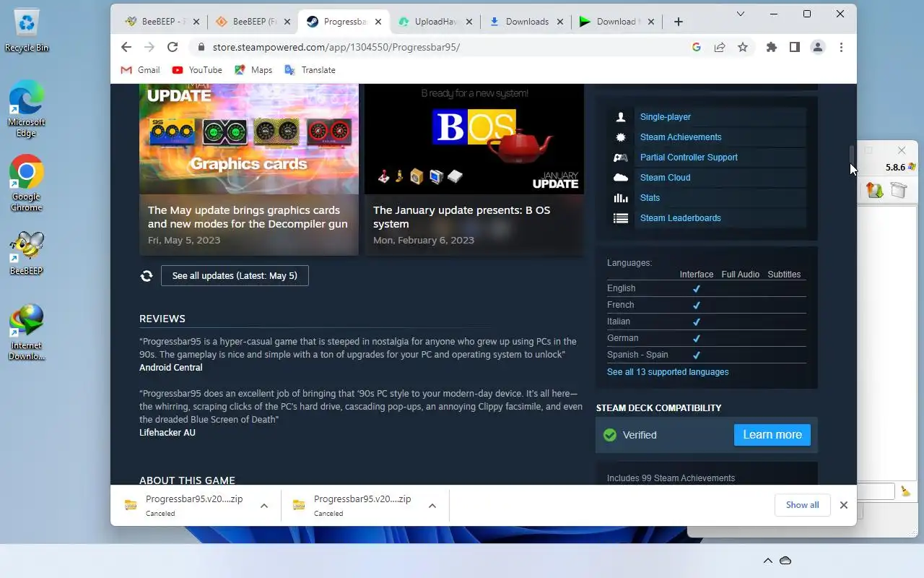924x578 pixels.
Task: Switch to first BeeBEEP tab
Action: pos(162,22)
